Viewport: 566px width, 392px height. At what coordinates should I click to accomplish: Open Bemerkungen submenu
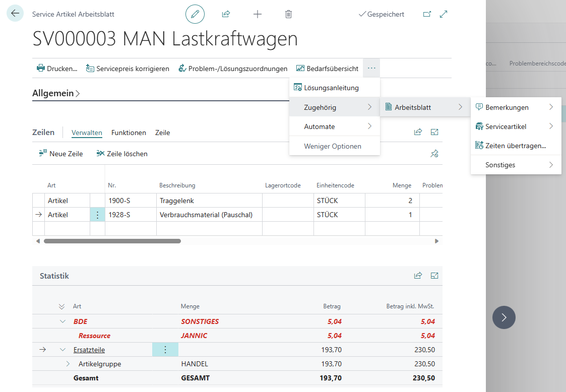pyautogui.click(x=516, y=107)
